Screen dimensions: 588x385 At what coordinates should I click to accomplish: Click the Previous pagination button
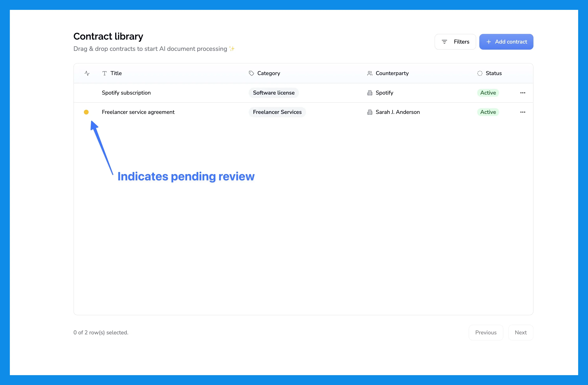click(x=486, y=332)
